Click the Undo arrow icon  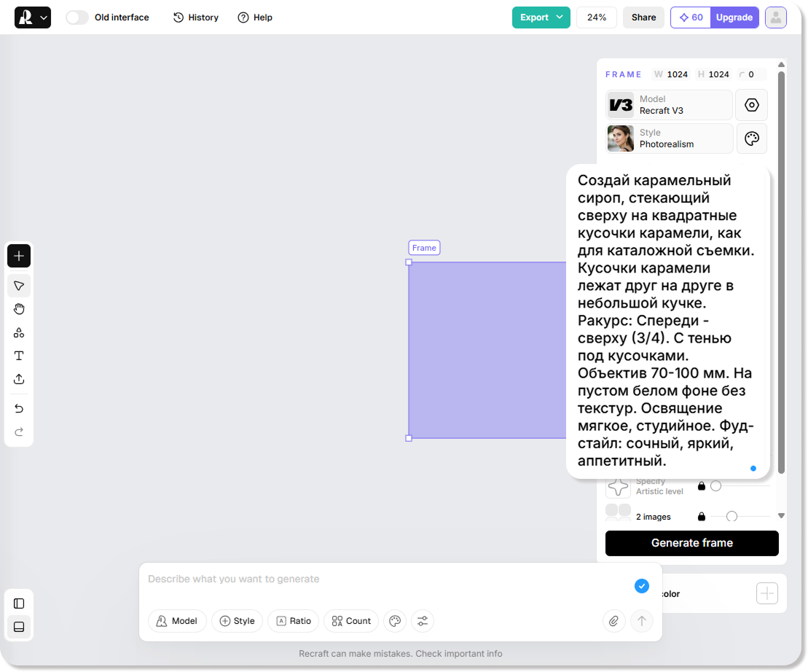(19, 409)
